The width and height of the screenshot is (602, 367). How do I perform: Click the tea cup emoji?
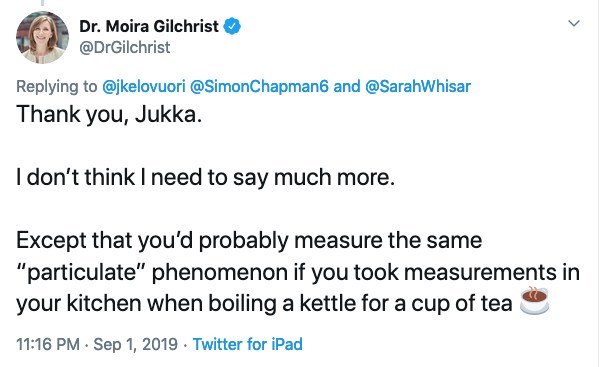[534, 301]
